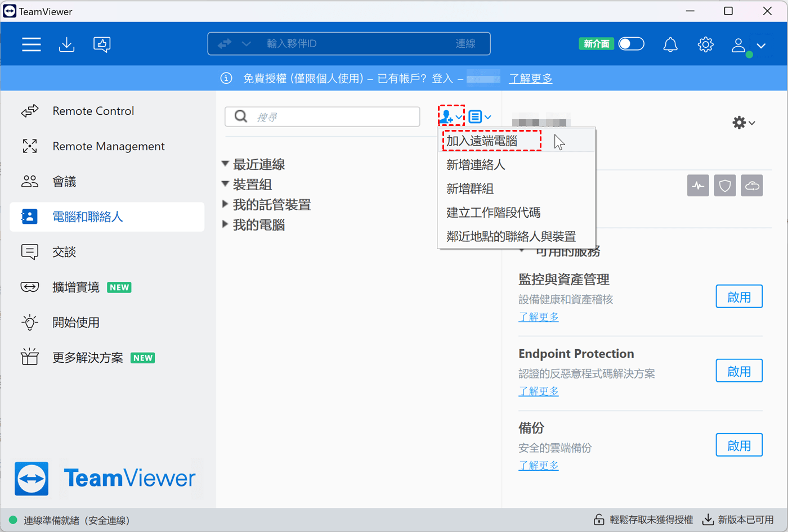
Task: Choose 新增群組 menu entry
Action: pos(470,189)
